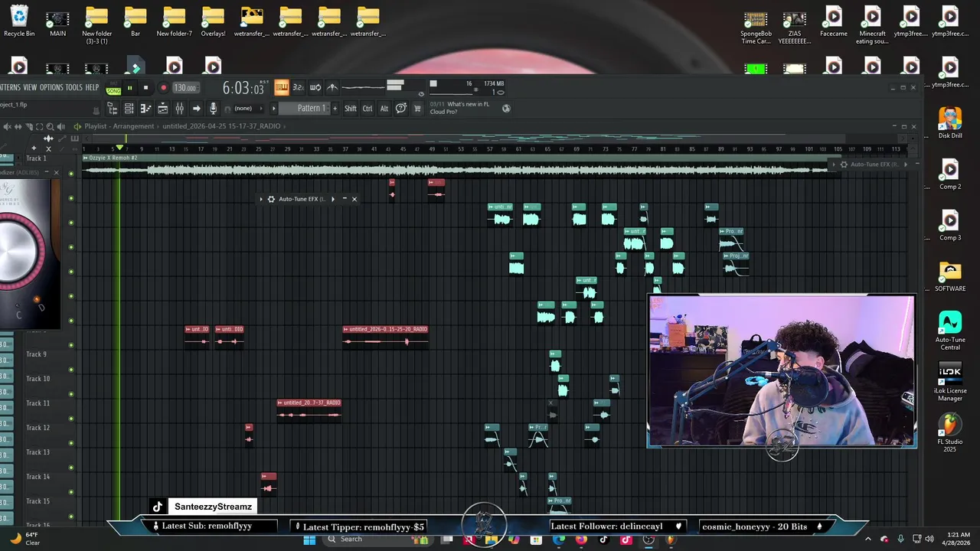The width and height of the screenshot is (980, 551).
Task: Open the Piano Roll icon
Action: (x=145, y=108)
